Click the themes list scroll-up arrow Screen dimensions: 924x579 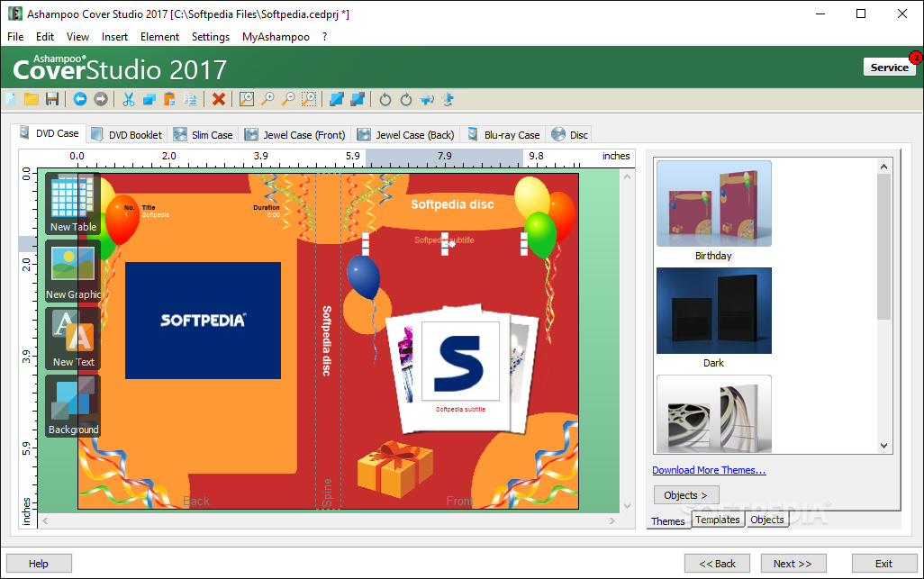[883, 167]
